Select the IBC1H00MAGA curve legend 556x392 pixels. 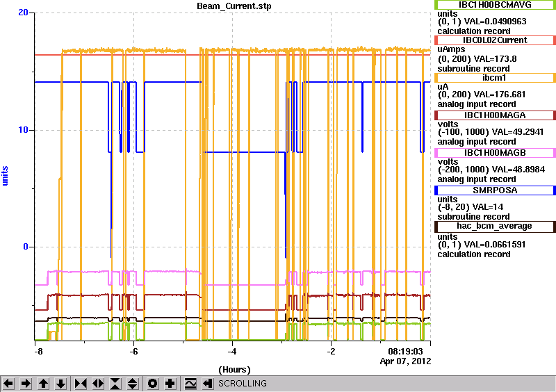[495, 115]
